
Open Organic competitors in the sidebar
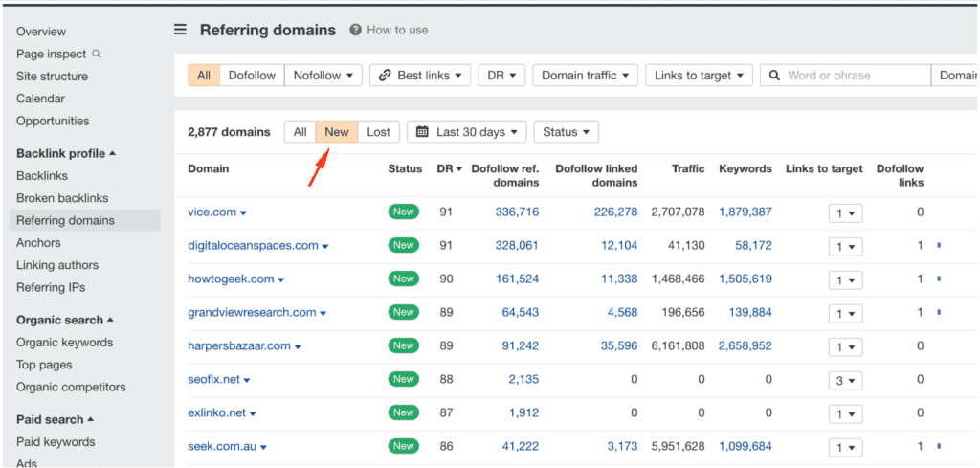coord(71,387)
